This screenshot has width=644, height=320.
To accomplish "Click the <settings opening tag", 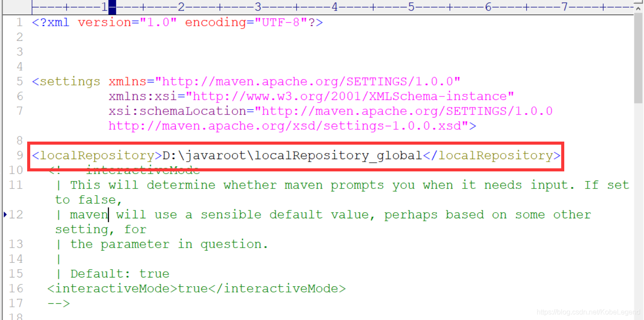I will click(66, 82).
